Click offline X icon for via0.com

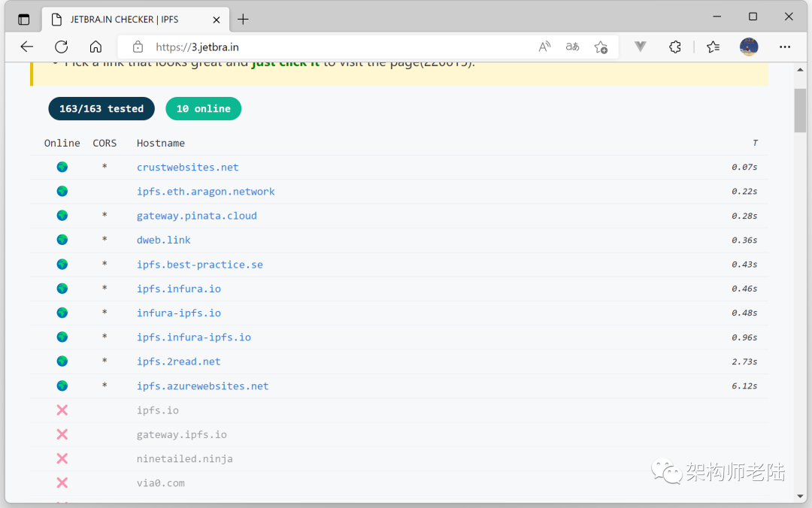pyautogui.click(x=62, y=483)
